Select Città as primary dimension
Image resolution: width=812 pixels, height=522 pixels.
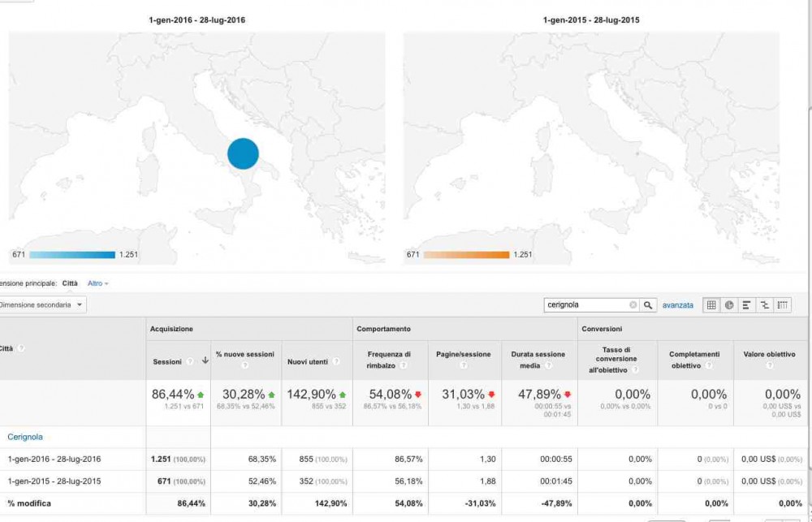[71, 283]
